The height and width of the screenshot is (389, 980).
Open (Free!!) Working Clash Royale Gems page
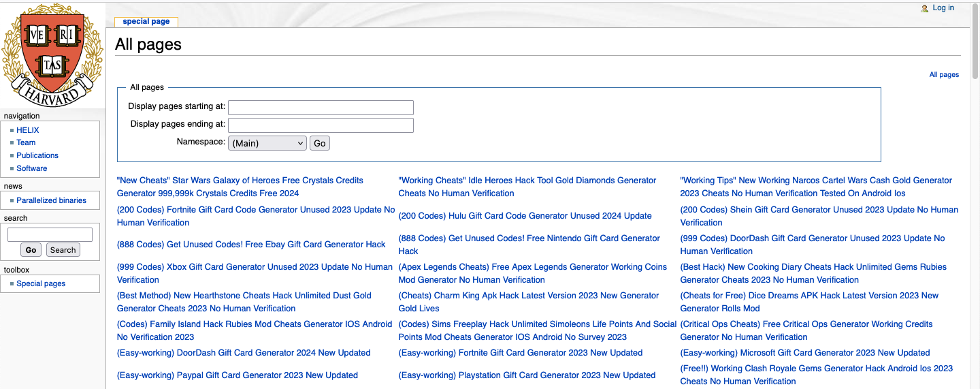click(x=817, y=375)
